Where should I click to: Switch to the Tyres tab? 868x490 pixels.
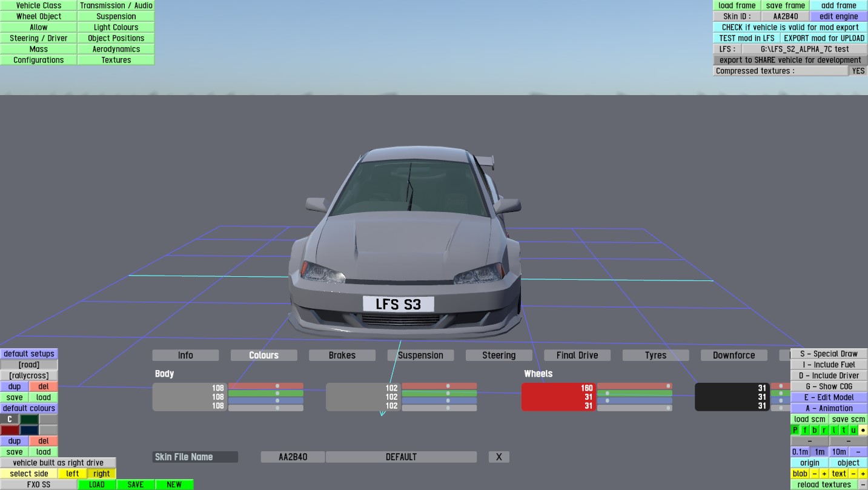tap(655, 356)
